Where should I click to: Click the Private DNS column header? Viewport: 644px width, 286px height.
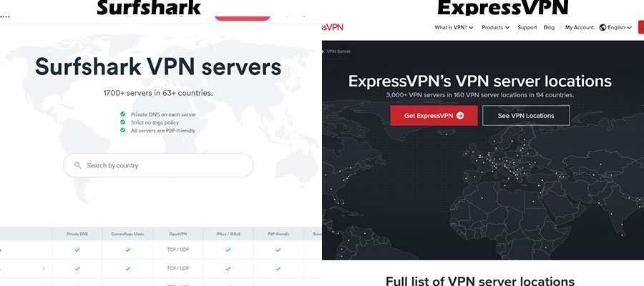pyautogui.click(x=77, y=234)
